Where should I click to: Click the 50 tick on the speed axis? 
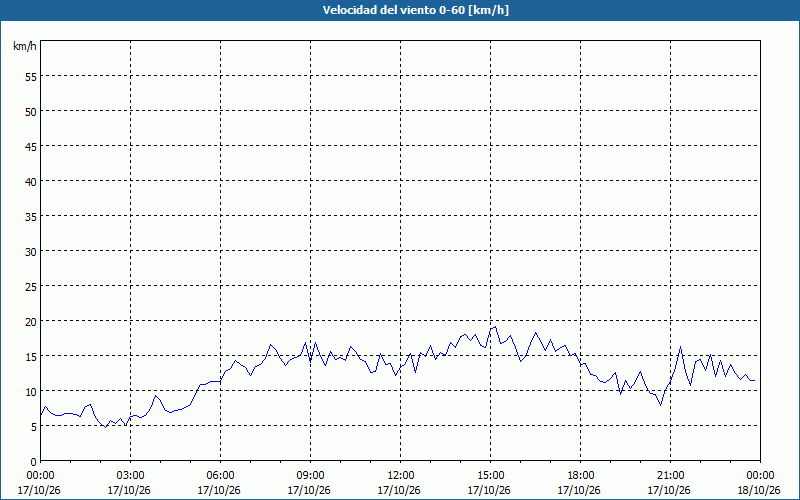(31, 111)
